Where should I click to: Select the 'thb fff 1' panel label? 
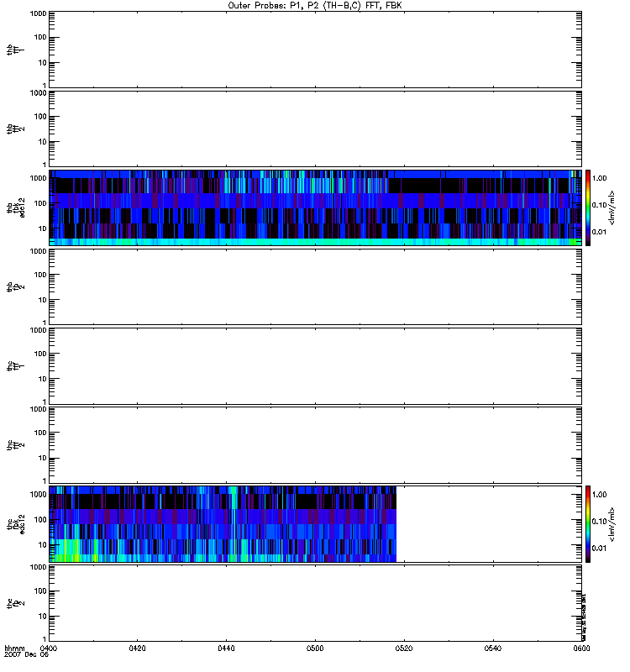click(x=15, y=50)
